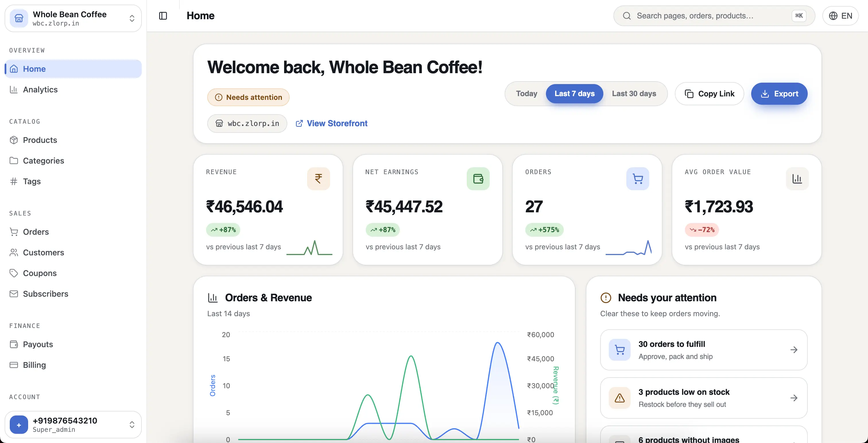This screenshot has height=443, width=868.
Task: Click the Subscribers envelope icon
Action: click(14, 294)
